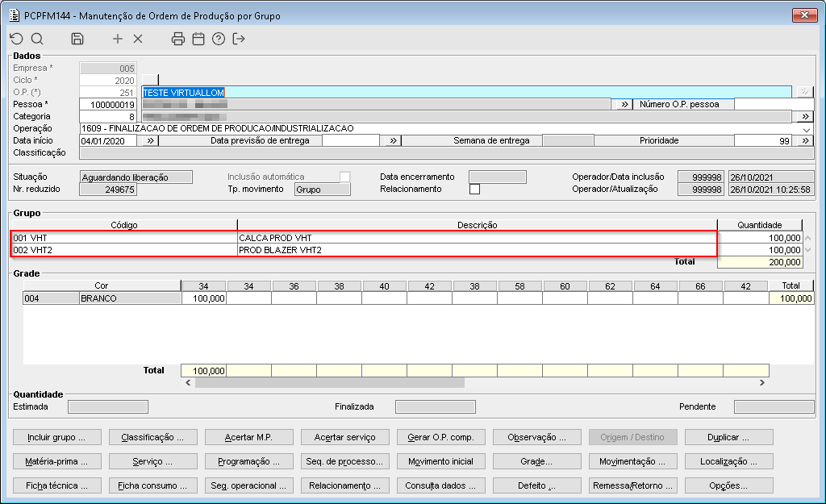This screenshot has height=504, width=826.
Task: Click the Movimento inicial button
Action: (x=441, y=461)
